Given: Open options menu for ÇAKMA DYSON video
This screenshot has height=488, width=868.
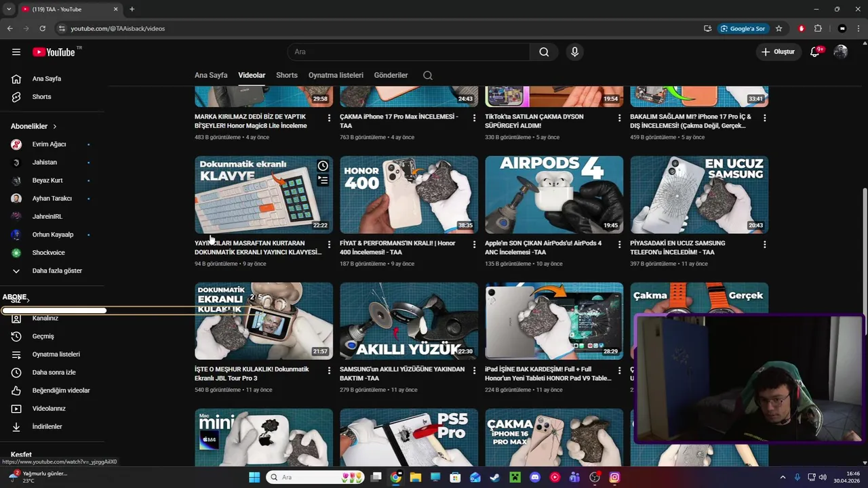Looking at the screenshot, I should pyautogui.click(x=619, y=118).
